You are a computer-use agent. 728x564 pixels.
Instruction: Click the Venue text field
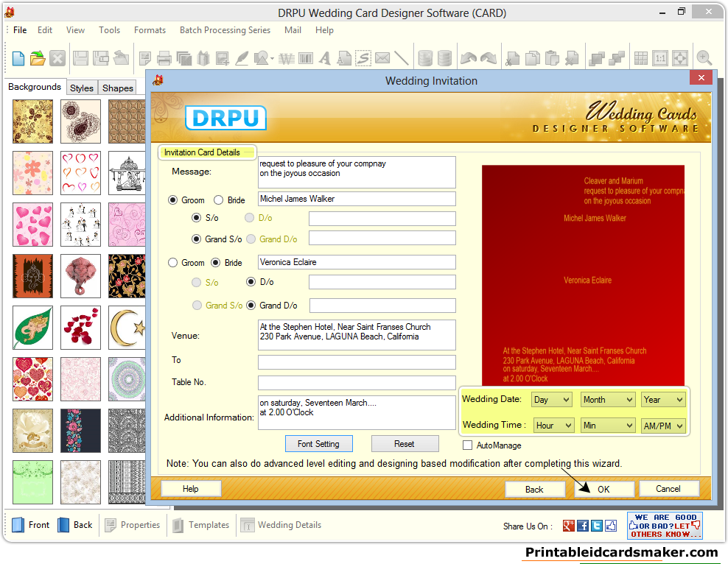tap(357, 335)
